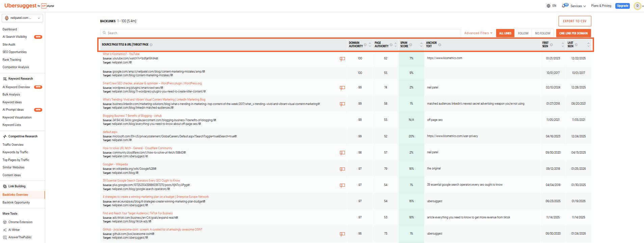Screen dimensions: 644x243
Task: Click the backlinks Search input field
Action: 280,33
